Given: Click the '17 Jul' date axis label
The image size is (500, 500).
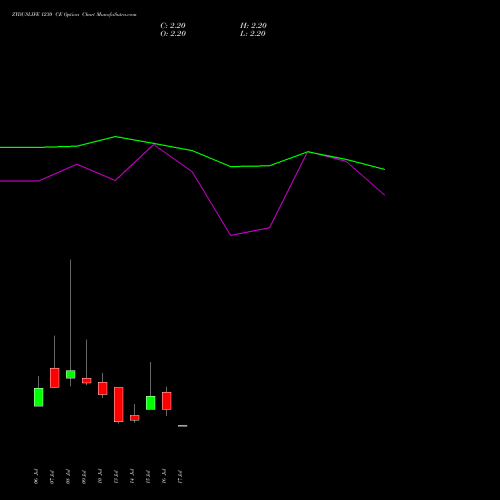Looking at the screenshot, I should click(x=180, y=477).
